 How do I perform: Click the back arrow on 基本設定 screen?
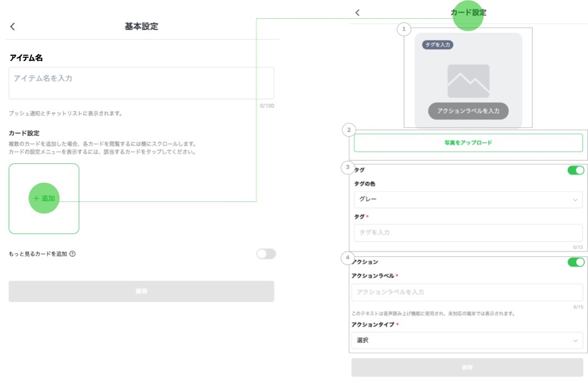(13, 27)
